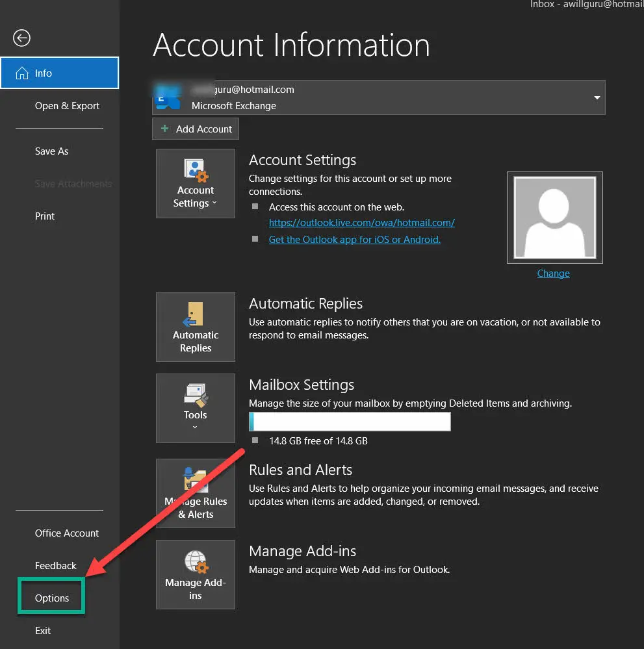Click the hotmail.com account email text
Screen dimensions: 644x649
(242, 90)
